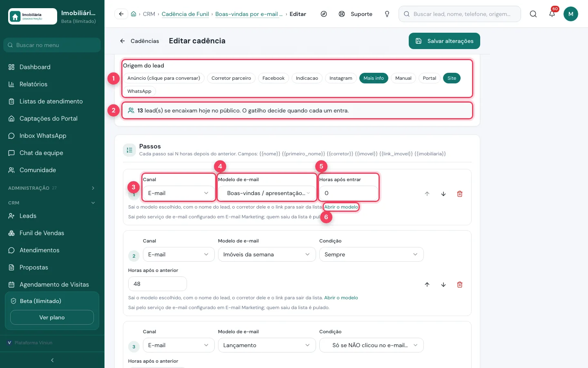588x368 pixels.
Task: Click the lightbulb tips icon
Action: click(x=387, y=14)
